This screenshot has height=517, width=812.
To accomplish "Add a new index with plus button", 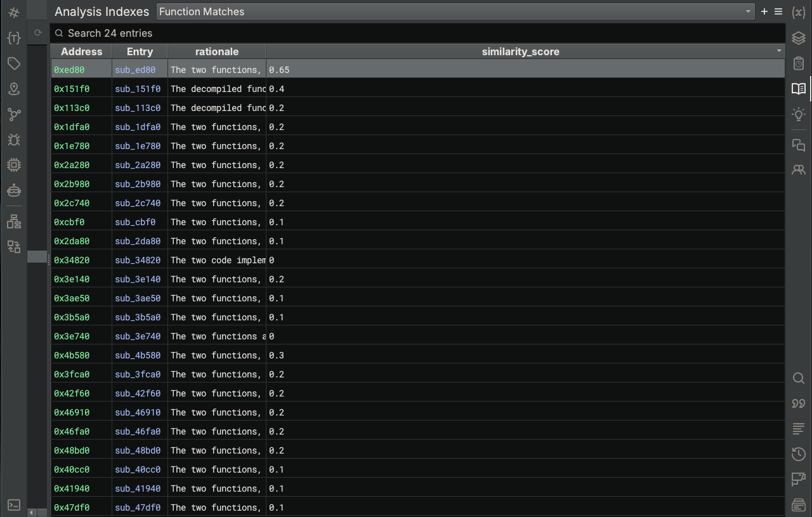I will tap(764, 11).
